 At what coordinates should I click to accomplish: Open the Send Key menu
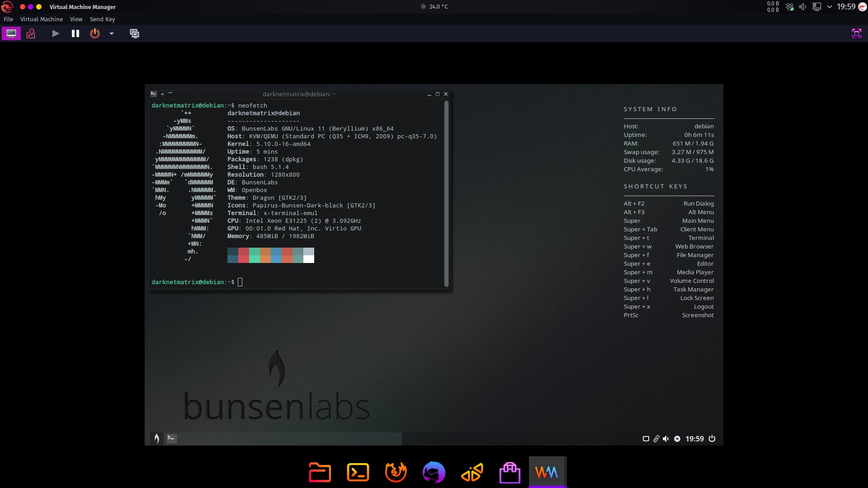[103, 19]
